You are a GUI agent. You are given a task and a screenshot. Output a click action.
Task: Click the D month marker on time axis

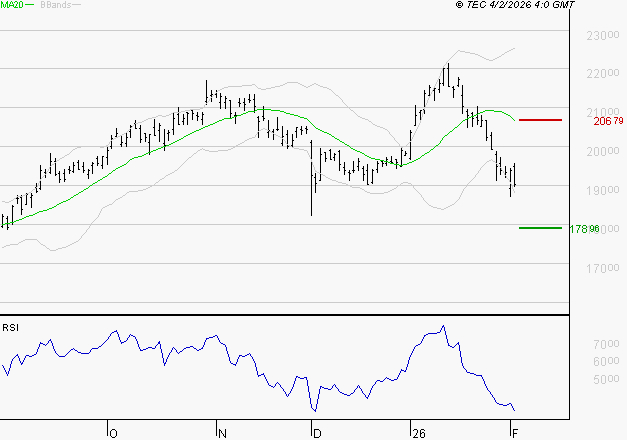(317, 434)
